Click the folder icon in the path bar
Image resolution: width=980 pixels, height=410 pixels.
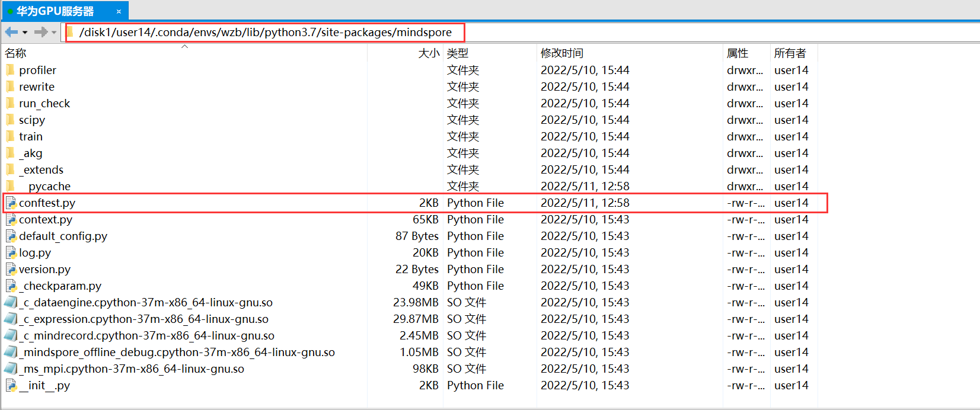(71, 32)
